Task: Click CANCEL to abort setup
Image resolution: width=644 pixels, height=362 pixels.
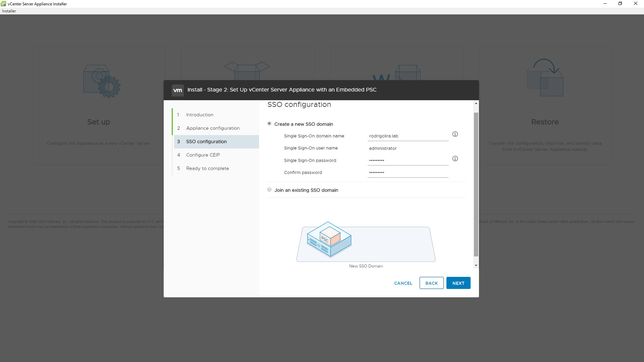Action: (403, 283)
